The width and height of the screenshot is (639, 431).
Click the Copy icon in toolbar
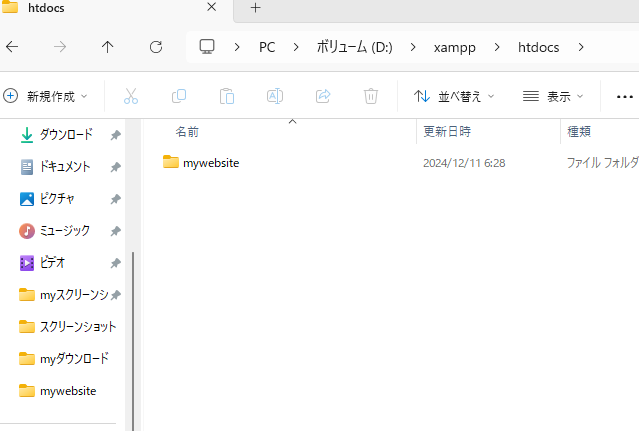coord(179,96)
